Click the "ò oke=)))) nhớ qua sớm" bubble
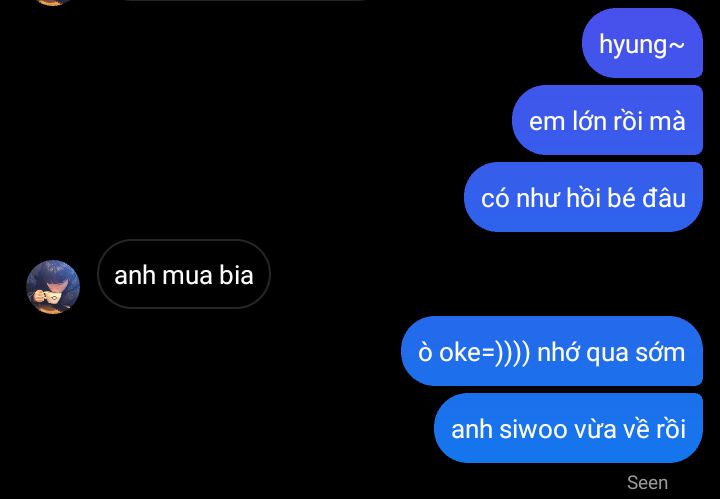Screen dimensions: 720x499 coord(551,351)
